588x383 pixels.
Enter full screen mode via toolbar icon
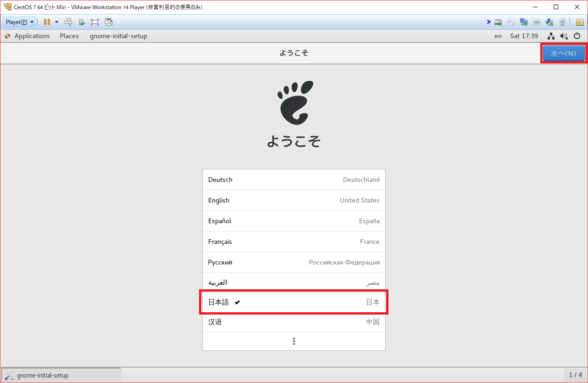click(95, 22)
